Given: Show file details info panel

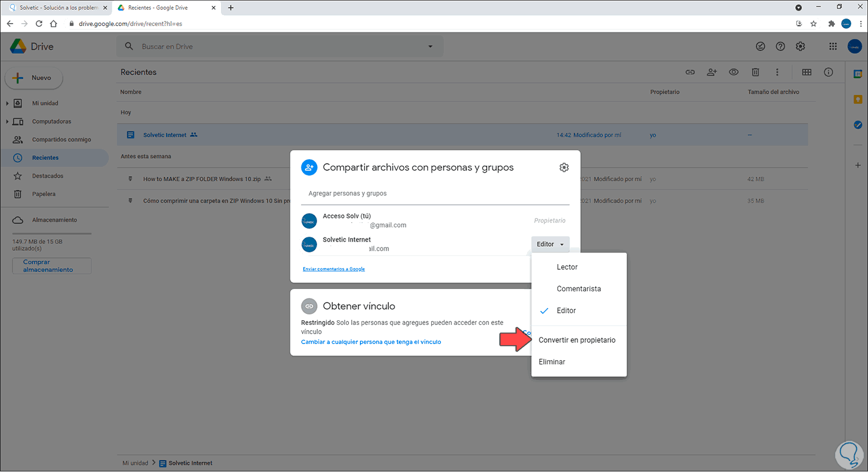Looking at the screenshot, I should (x=829, y=72).
